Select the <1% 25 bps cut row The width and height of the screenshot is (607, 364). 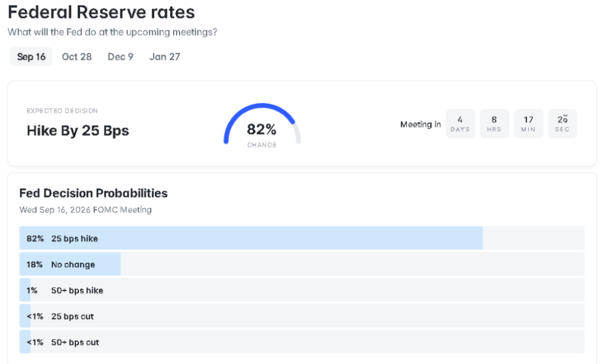(x=302, y=315)
